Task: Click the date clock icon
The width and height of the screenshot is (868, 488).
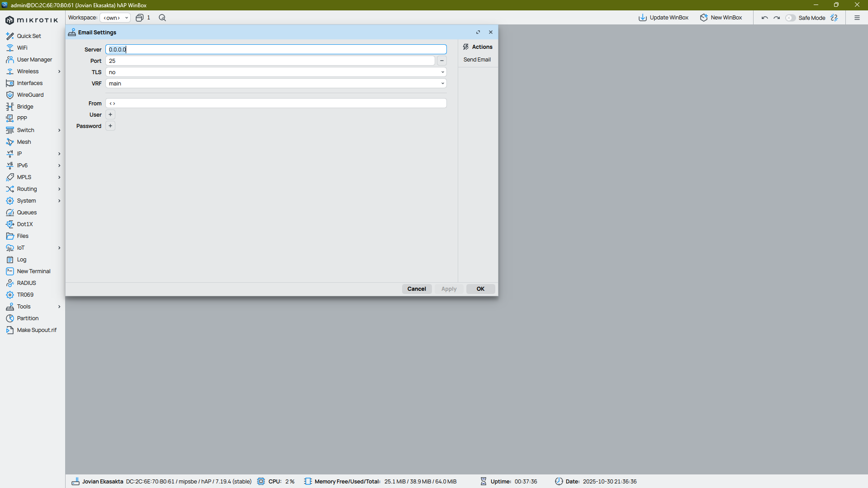Action: coord(559,481)
